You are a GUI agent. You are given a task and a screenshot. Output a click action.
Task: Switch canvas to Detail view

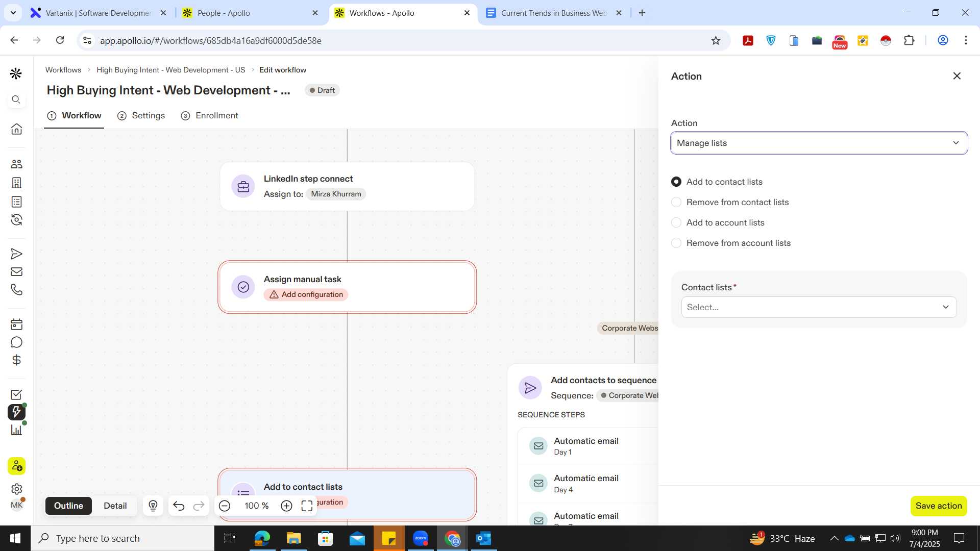pos(115,506)
